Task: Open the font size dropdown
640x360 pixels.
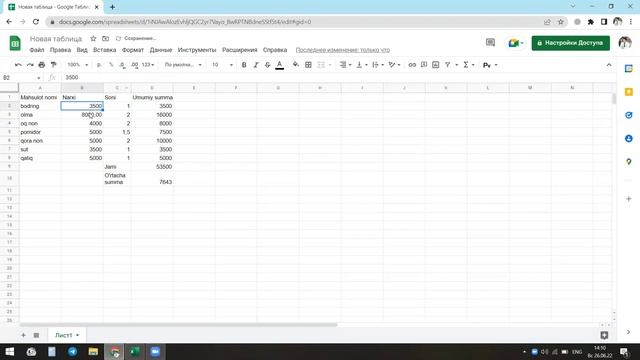Action: 222,65
